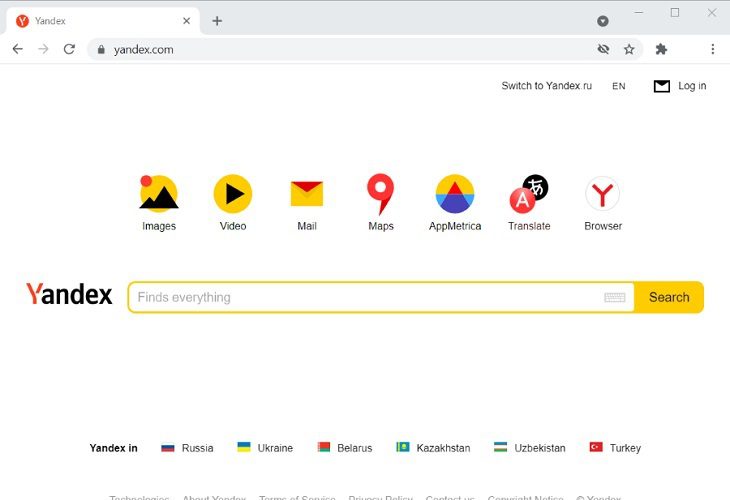The width and height of the screenshot is (730, 500).
Task: Open the Kazakhstan text link
Action: point(443,448)
